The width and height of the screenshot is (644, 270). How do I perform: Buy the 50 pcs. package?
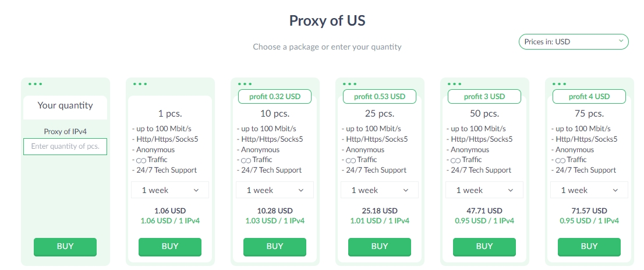pyautogui.click(x=484, y=247)
